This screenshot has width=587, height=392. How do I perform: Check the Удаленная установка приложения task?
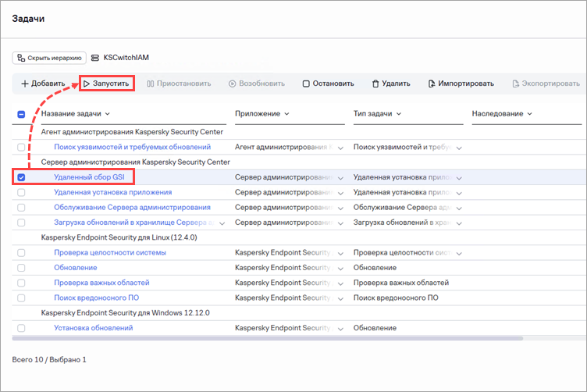click(21, 192)
